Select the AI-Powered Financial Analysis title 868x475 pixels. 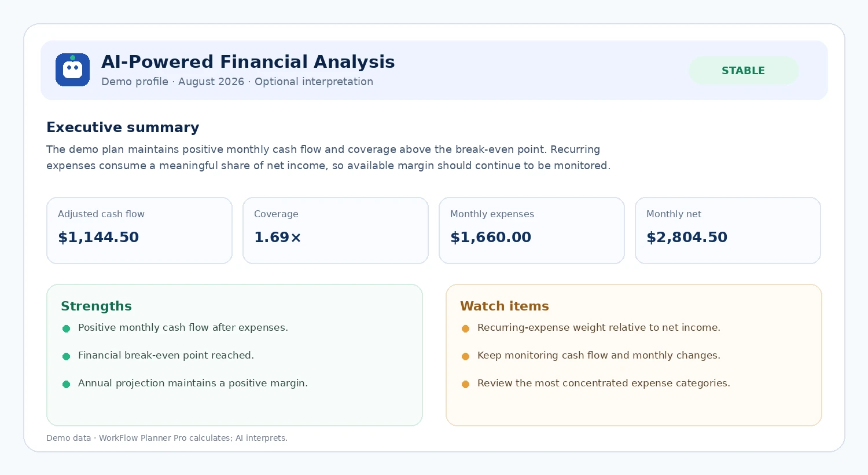pyautogui.click(x=248, y=62)
